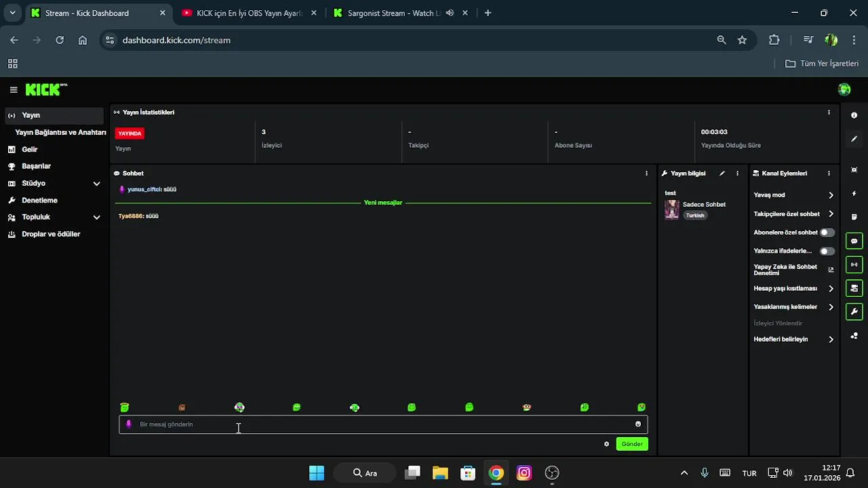Toggle the channel actions widget icon above the wrench
The image size is (868, 488).
point(854,288)
